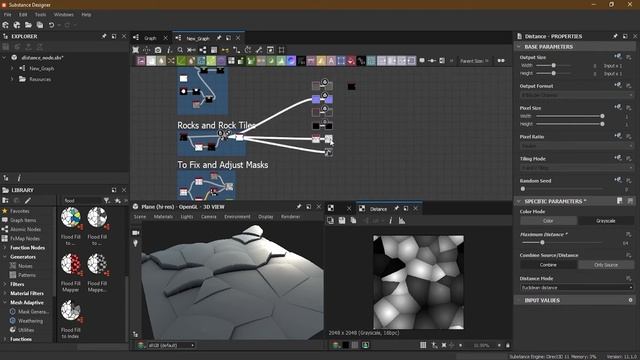Click the Save all icon in main toolbar
The height and width of the screenshot is (360, 640).
coord(40,25)
